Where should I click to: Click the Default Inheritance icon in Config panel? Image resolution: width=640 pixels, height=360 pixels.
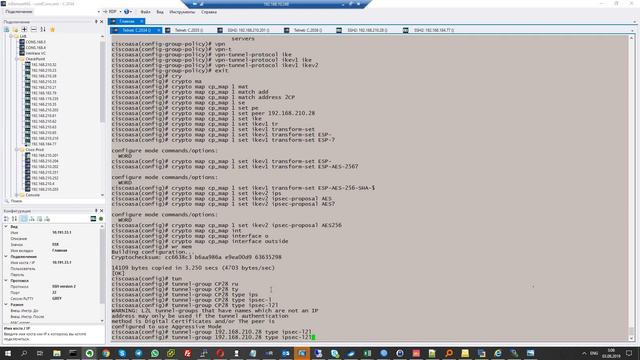click(x=47, y=219)
